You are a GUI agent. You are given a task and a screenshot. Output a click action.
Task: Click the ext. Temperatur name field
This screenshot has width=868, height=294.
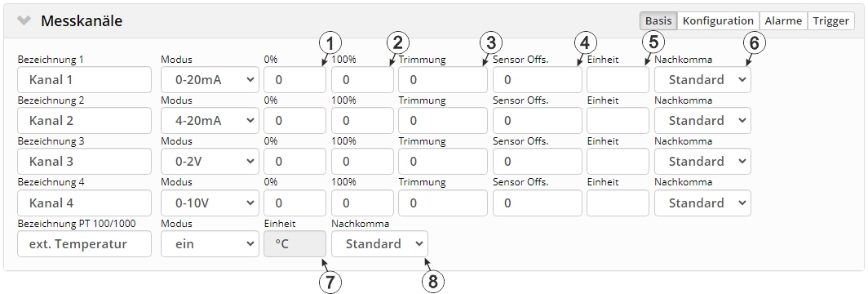click(x=84, y=243)
